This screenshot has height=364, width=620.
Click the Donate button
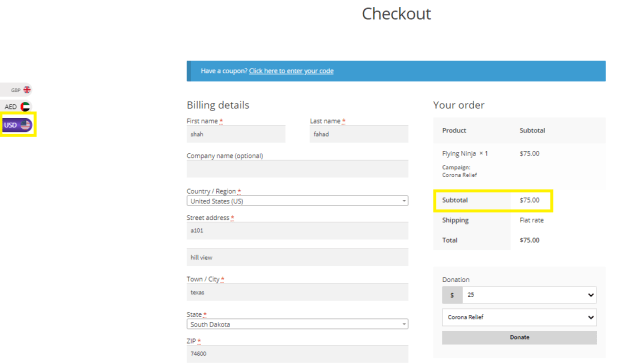pos(519,338)
